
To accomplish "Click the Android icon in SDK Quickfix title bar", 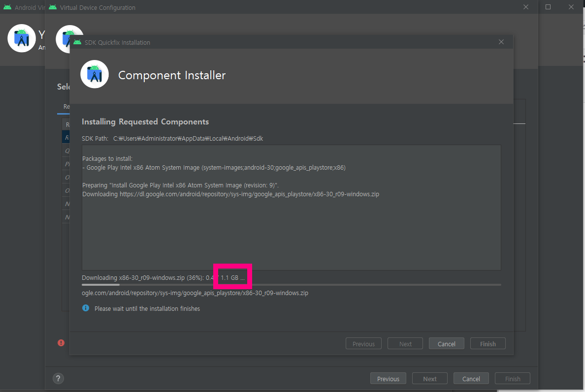I will pyautogui.click(x=77, y=42).
